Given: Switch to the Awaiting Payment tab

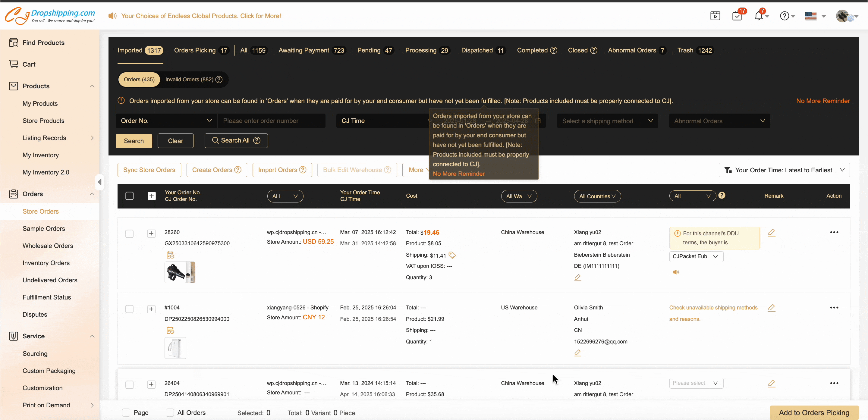Looking at the screenshot, I should 312,50.
